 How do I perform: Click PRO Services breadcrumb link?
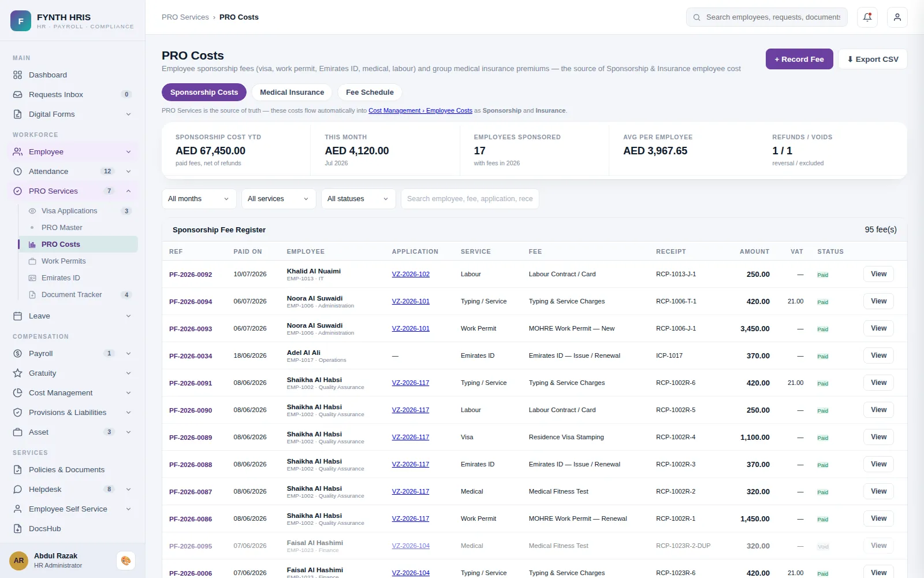[185, 17]
